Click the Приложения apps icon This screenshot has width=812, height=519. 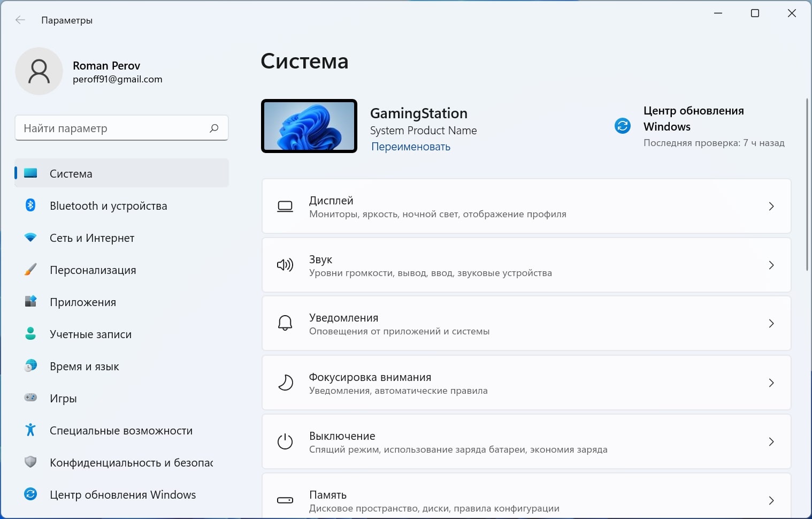click(x=30, y=301)
